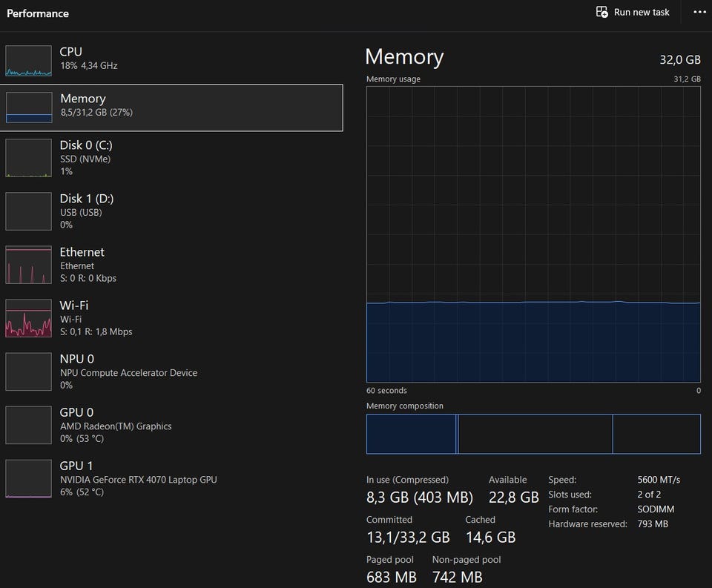Click the NVIDIA GeForce RTX 4070 Laptop GPU label
The height and width of the screenshot is (588, 712).
[x=139, y=480]
